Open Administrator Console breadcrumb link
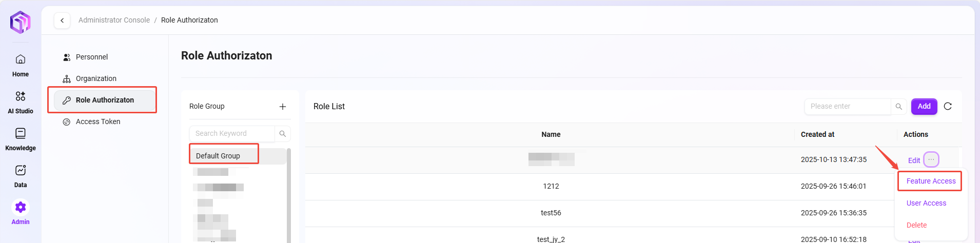The height and width of the screenshot is (243, 980). (x=114, y=20)
